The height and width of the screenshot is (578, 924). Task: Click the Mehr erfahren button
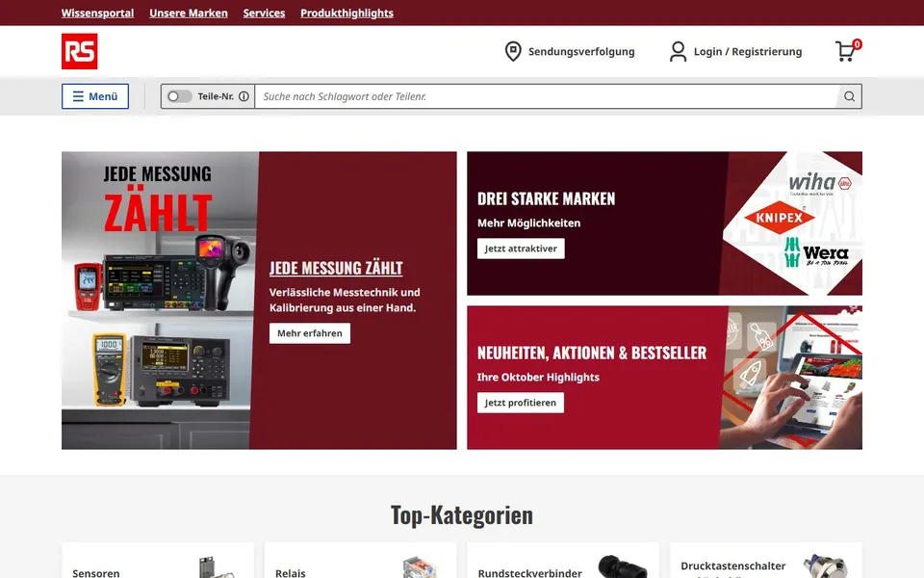310,333
